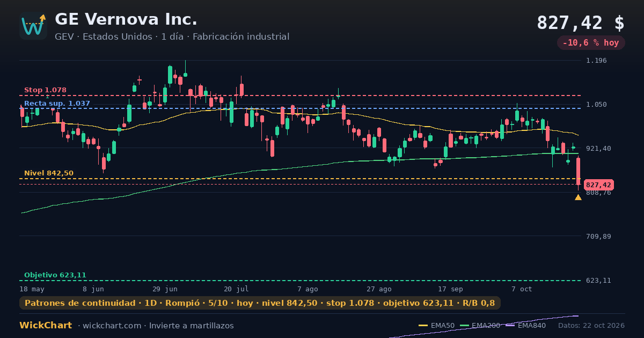
Task: Click the 921,40 price axis value
Action: pos(598,148)
